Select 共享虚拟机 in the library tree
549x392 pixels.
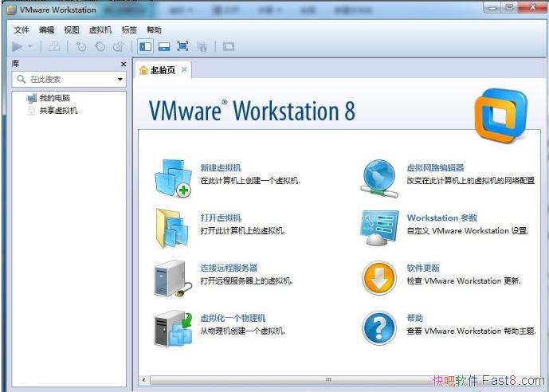click(x=58, y=111)
